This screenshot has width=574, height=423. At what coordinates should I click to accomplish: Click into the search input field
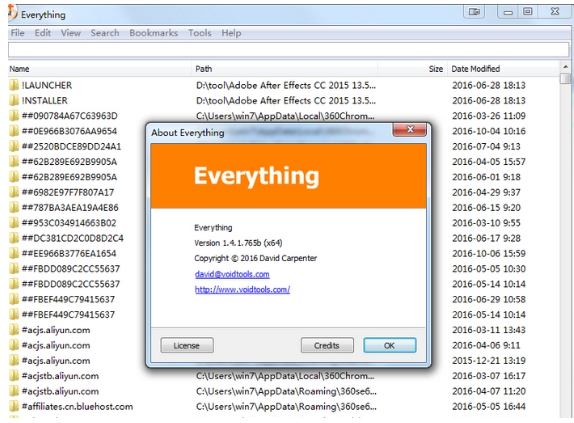tap(288, 50)
